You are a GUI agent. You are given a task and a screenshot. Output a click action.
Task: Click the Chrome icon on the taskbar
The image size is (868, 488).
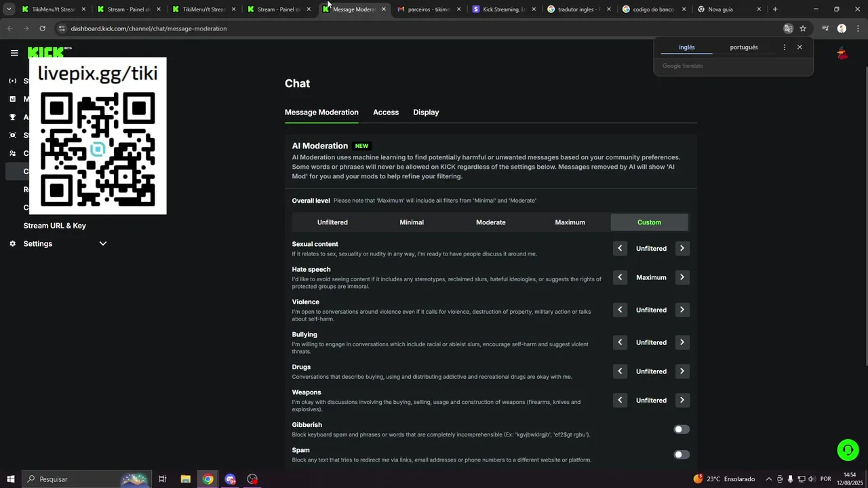point(208,479)
